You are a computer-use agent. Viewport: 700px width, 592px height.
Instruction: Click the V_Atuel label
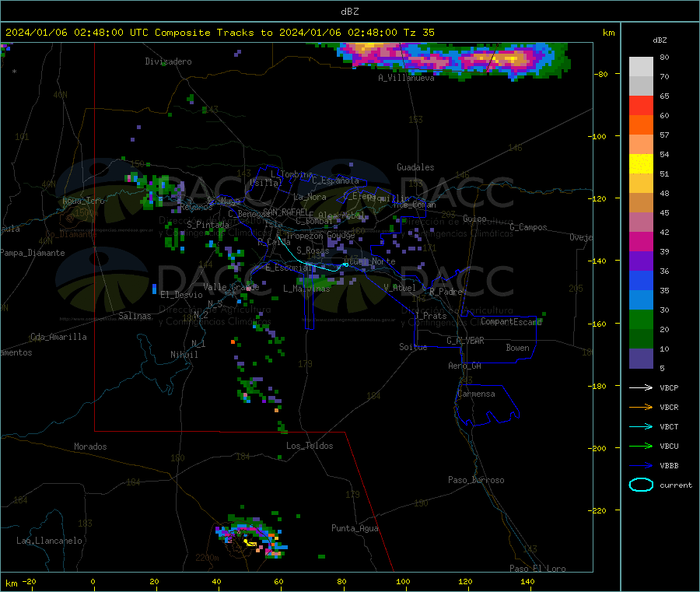pos(400,288)
